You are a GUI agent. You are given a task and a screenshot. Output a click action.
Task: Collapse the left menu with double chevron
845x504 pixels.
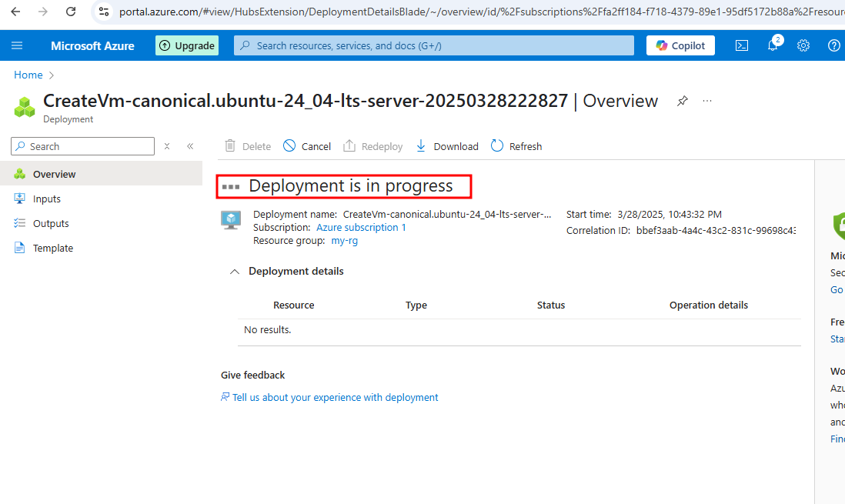[x=190, y=146]
